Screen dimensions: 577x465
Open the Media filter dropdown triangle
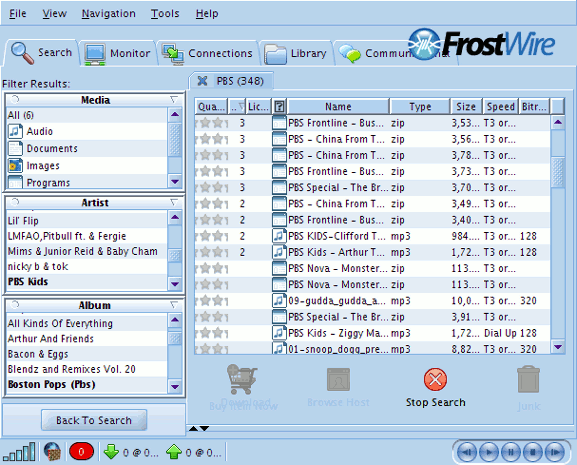click(174, 100)
